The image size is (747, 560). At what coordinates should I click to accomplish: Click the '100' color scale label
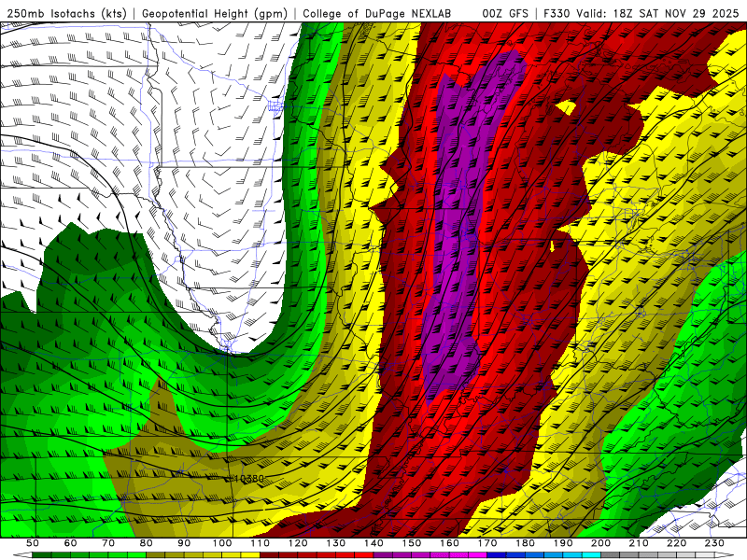(222, 543)
